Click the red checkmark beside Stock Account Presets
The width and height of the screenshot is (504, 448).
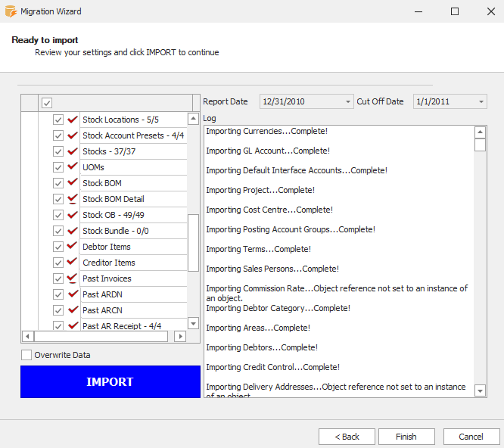click(73, 135)
